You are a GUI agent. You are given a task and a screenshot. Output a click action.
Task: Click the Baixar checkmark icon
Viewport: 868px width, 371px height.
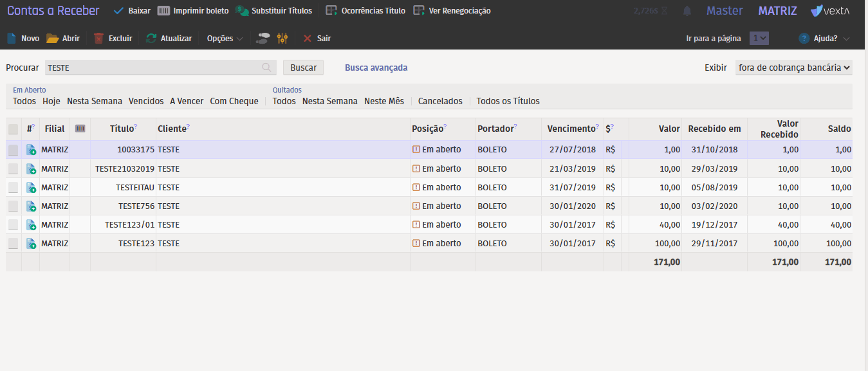coord(118,11)
